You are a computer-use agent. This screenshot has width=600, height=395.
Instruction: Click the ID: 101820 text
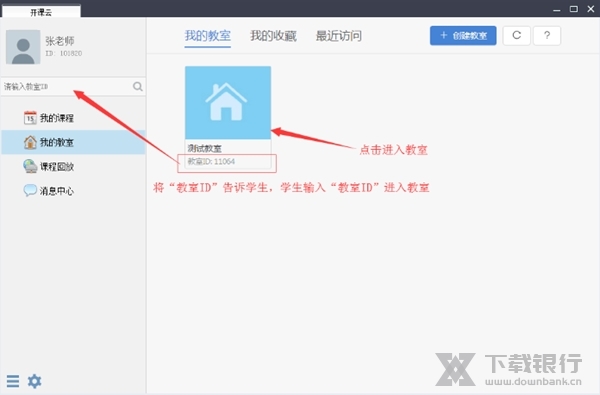tap(64, 53)
